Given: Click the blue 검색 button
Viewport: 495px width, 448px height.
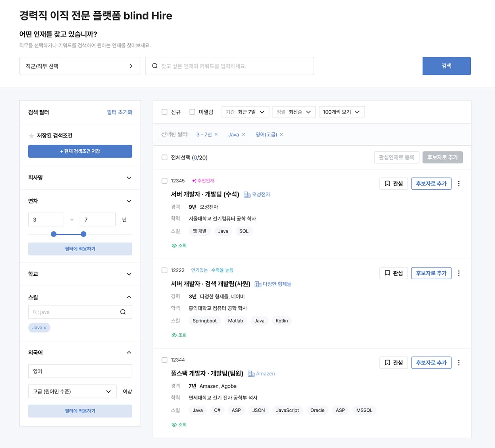Looking at the screenshot, I should coord(446,66).
